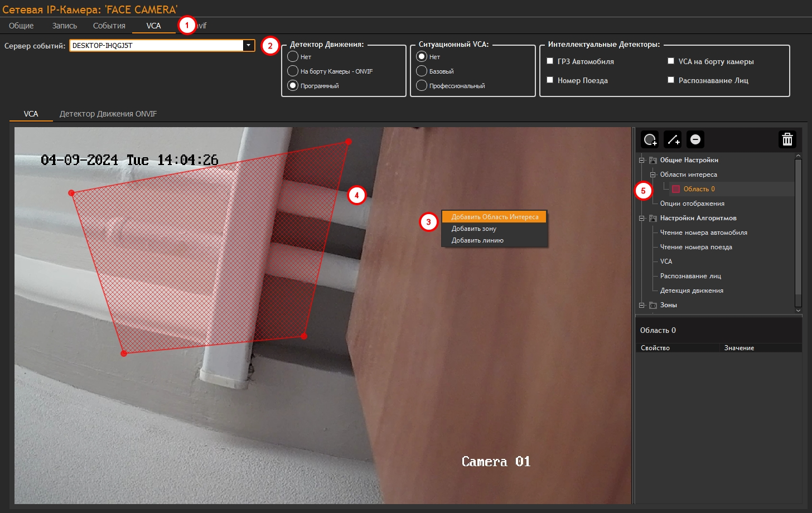Choose На борту Камеры - ONVIF option
812x513 pixels.
pyautogui.click(x=293, y=71)
